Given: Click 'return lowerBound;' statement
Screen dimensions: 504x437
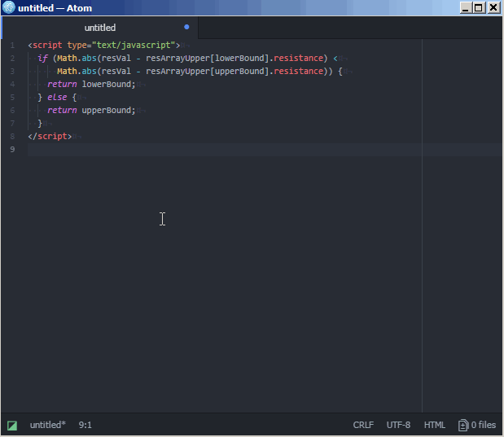Looking at the screenshot, I should 91,84.
